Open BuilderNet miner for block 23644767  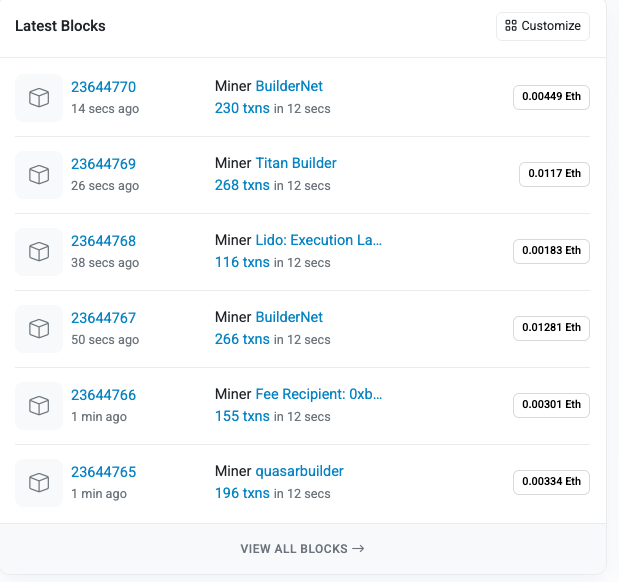[x=289, y=317]
